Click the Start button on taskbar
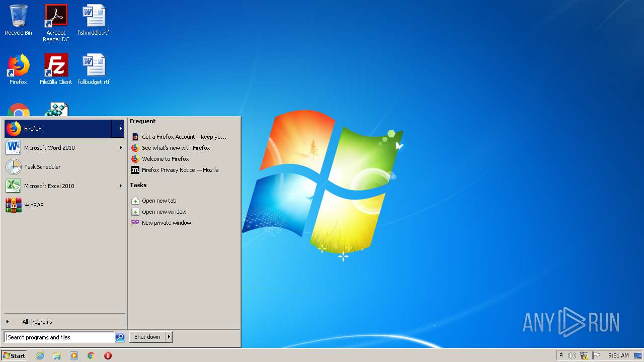This screenshot has width=644, height=362. (14, 355)
